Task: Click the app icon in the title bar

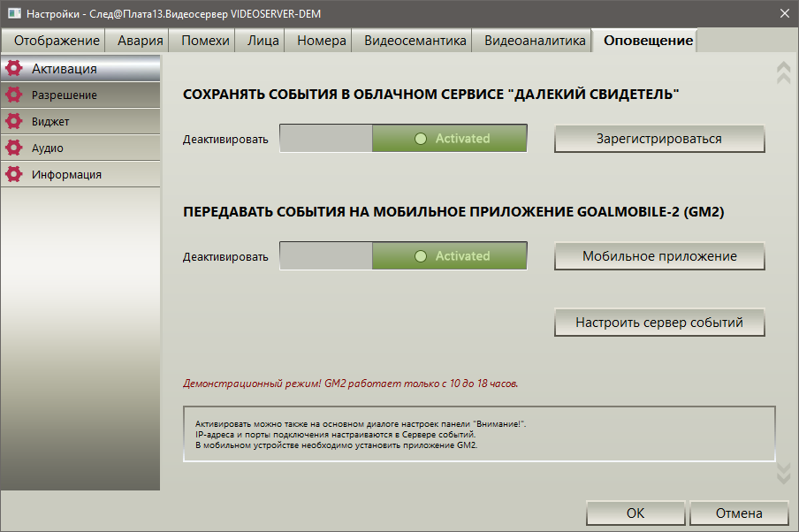Action: click(x=14, y=14)
